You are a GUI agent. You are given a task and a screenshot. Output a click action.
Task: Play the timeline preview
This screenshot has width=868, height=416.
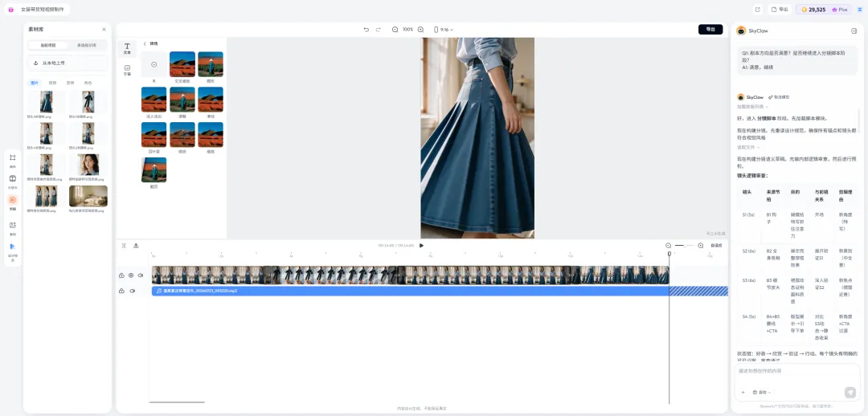click(421, 245)
